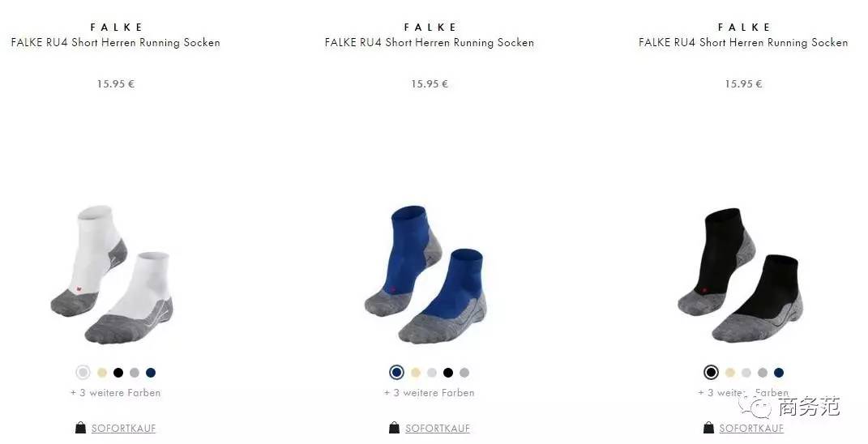Pick navy swatch under the white socks

point(151,373)
